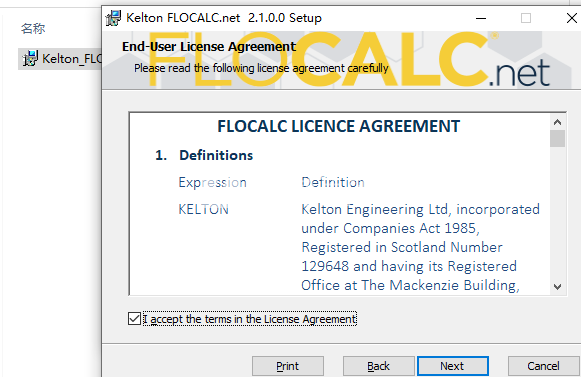Close the Kelton FLOCALC.net Setup window

[x=572, y=18]
